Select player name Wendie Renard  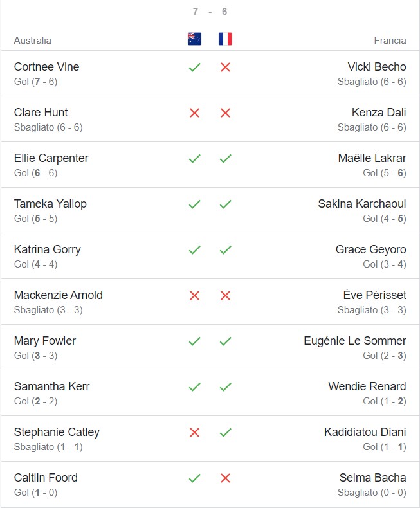[x=367, y=386]
